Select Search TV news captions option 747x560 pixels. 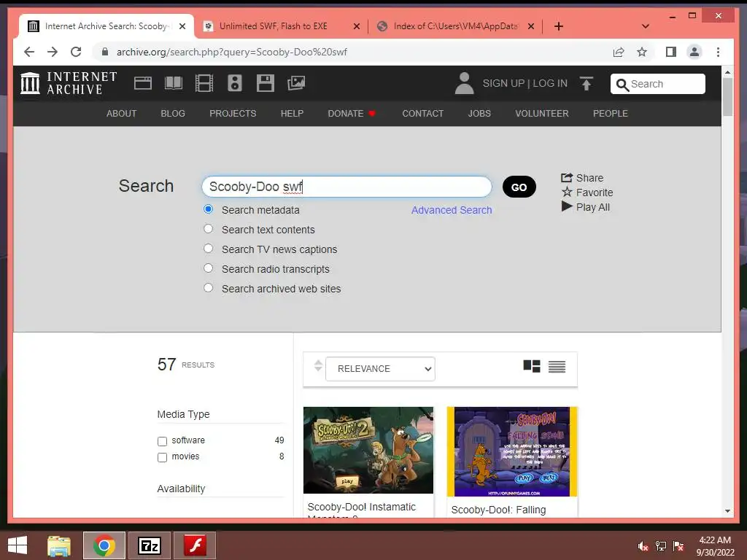[208, 249]
